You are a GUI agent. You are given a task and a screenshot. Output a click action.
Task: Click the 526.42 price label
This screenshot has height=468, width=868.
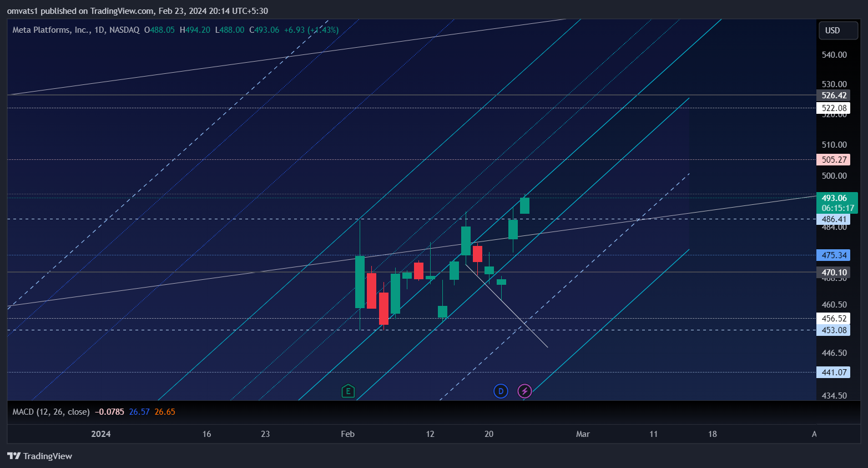point(833,95)
